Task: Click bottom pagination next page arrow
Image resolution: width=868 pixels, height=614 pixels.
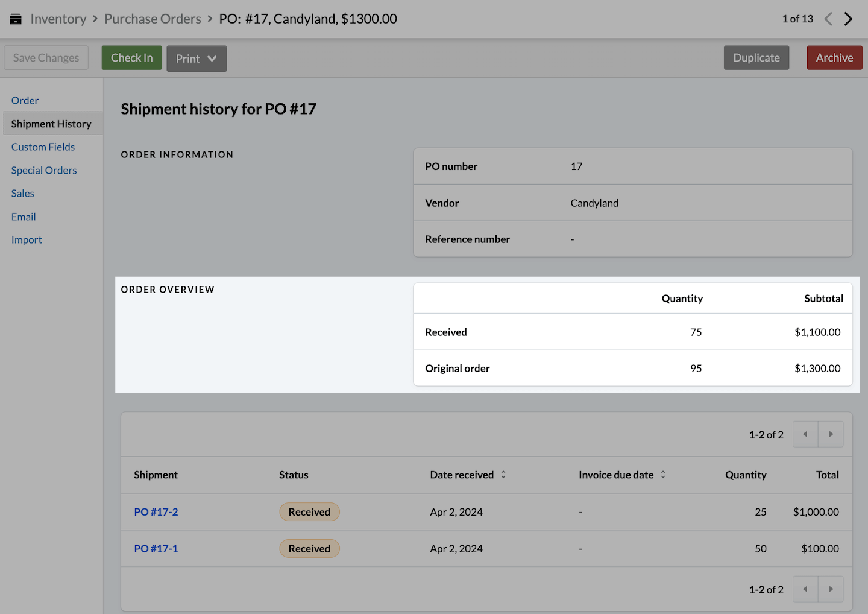Action: (x=831, y=589)
